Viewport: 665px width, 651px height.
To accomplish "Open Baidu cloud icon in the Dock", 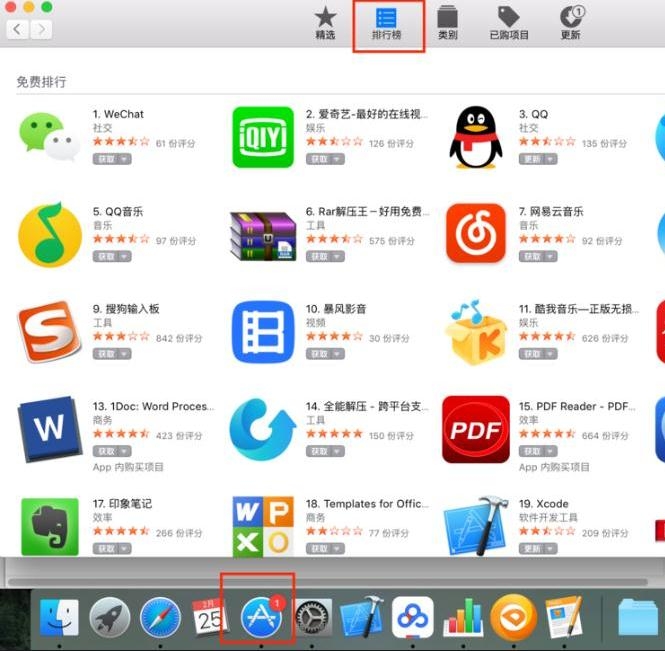I will [x=413, y=617].
